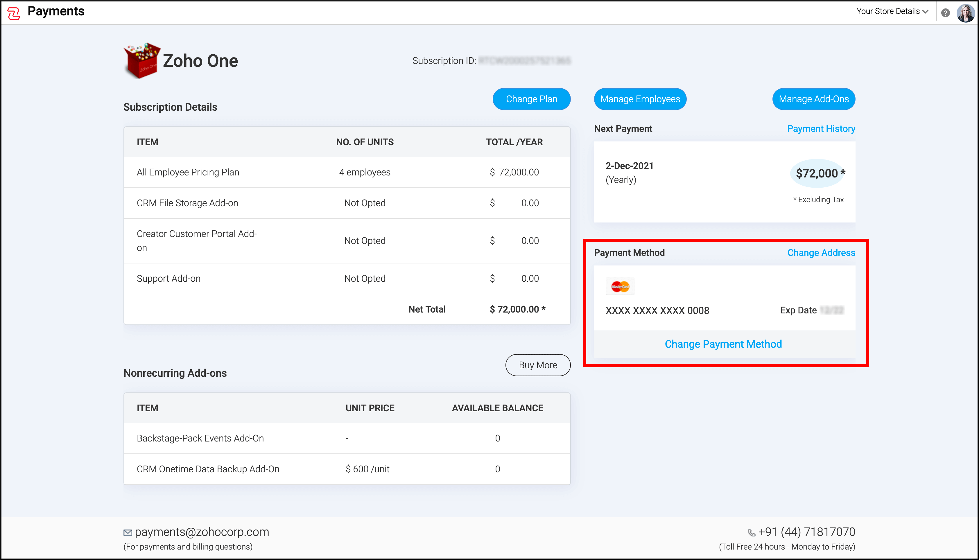This screenshot has height=560, width=979.
Task: Open Manage Add-Ons
Action: click(813, 99)
